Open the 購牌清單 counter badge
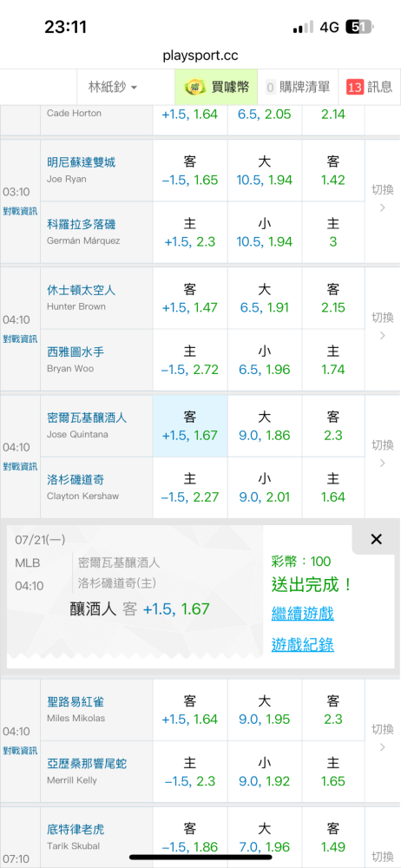This screenshot has height=868, width=401. 270,87
